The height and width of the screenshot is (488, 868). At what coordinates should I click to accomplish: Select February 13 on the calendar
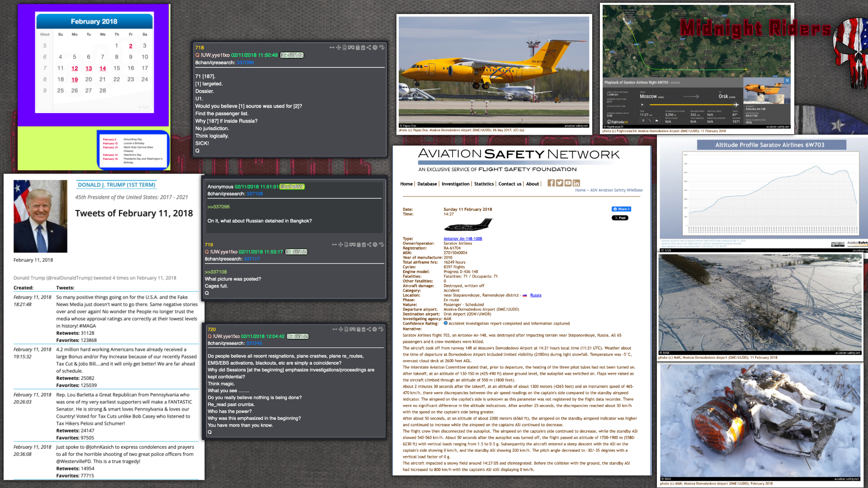pyautogui.click(x=89, y=68)
